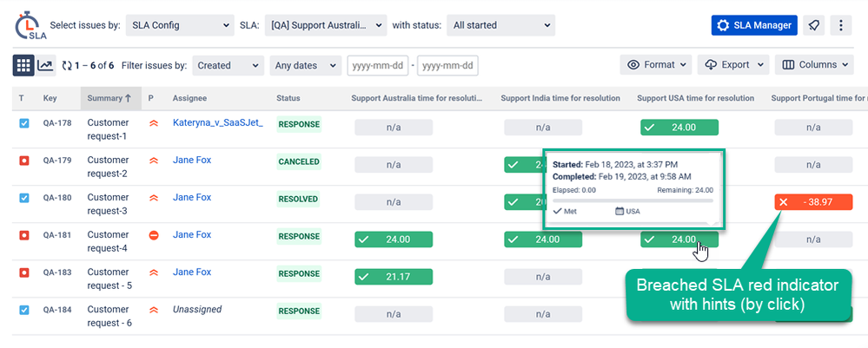Switch to the grid table view

23,65
